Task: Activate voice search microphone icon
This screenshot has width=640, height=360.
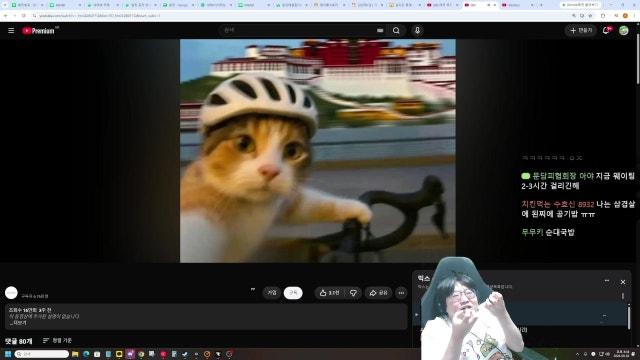Action: point(417,30)
